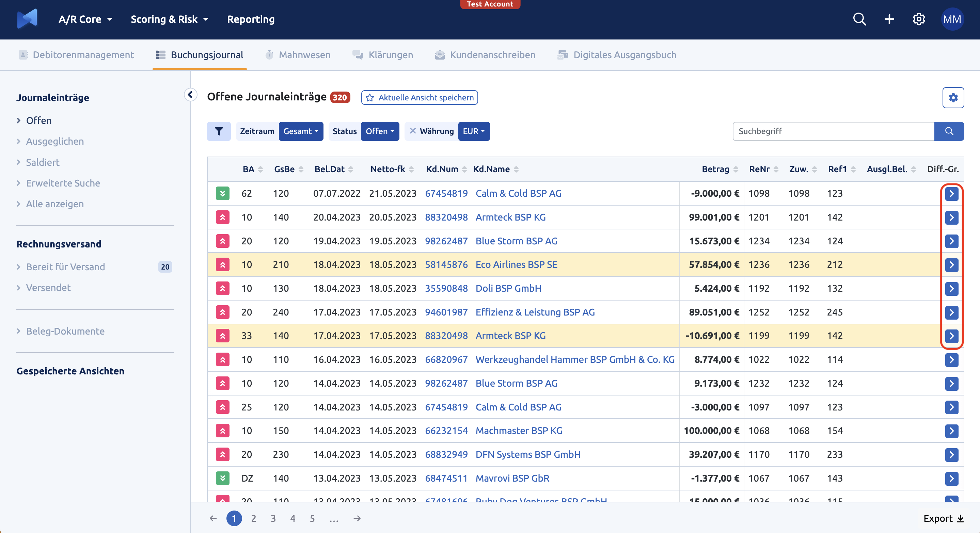This screenshot has width=980, height=533.
Task: Switch to the Debitorenmanagement tab
Action: pyautogui.click(x=77, y=55)
